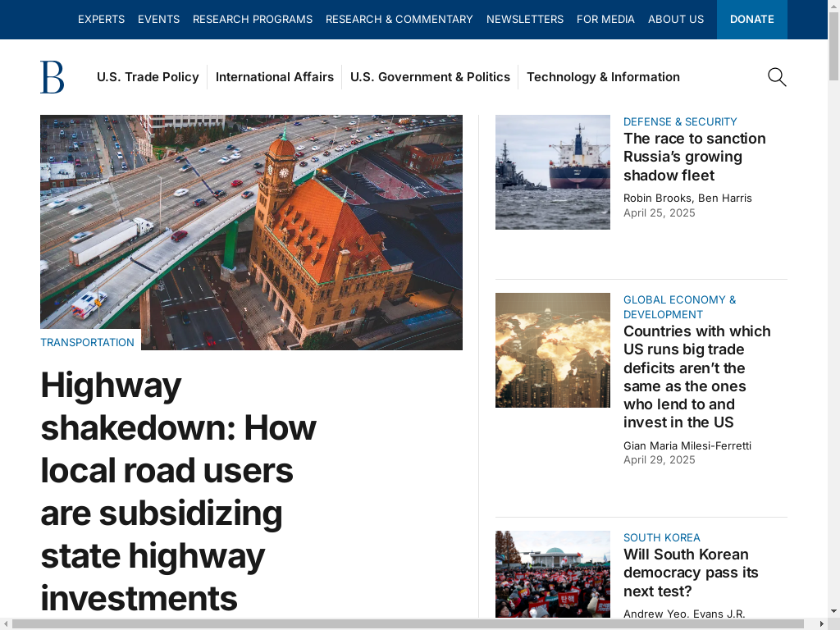Open the Experts menu item
This screenshot has height=630, width=840.
[101, 20]
